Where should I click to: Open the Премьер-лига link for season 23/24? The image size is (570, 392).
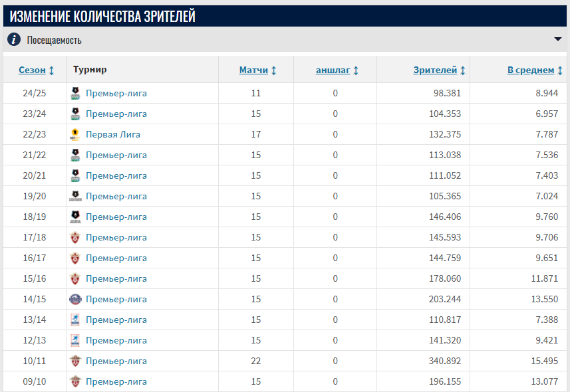click(116, 114)
